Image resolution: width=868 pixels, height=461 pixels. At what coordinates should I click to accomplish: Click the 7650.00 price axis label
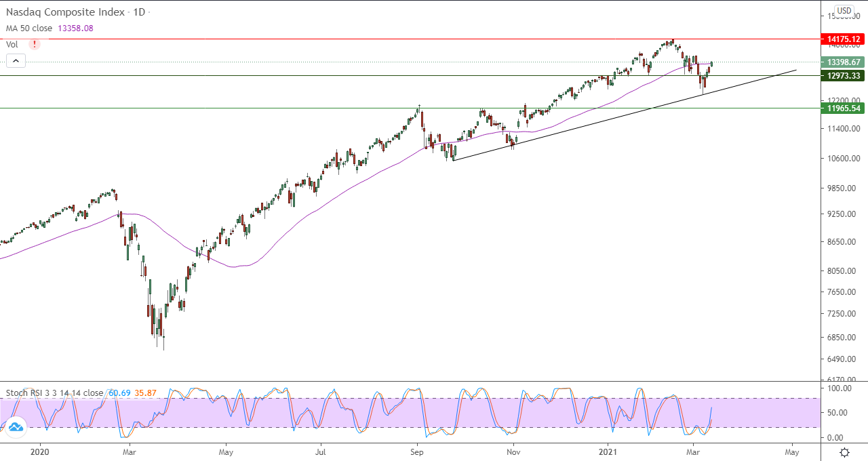[x=841, y=292]
